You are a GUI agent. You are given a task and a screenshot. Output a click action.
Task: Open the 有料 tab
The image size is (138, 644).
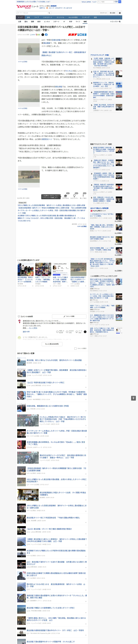pos(95,17)
